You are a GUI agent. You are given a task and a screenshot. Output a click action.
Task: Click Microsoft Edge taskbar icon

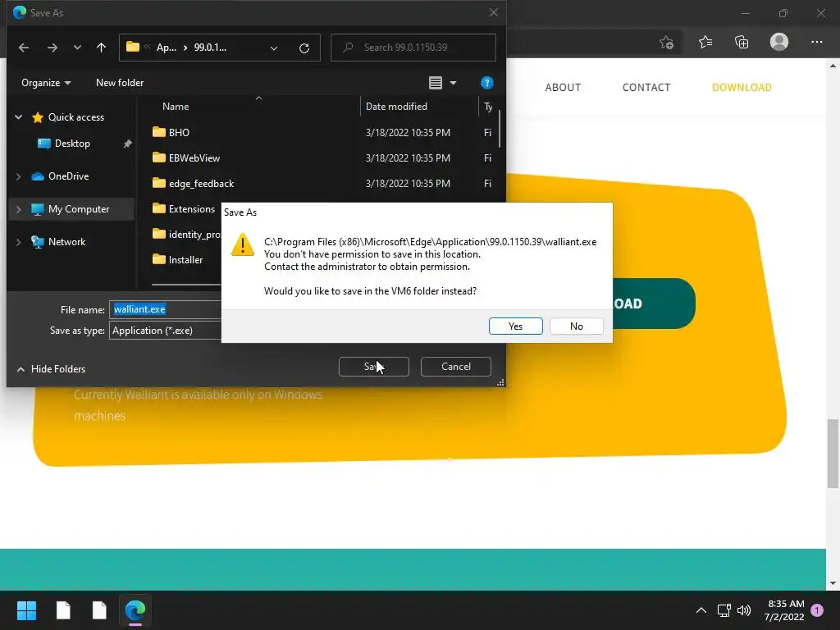(x=135, y=610)
